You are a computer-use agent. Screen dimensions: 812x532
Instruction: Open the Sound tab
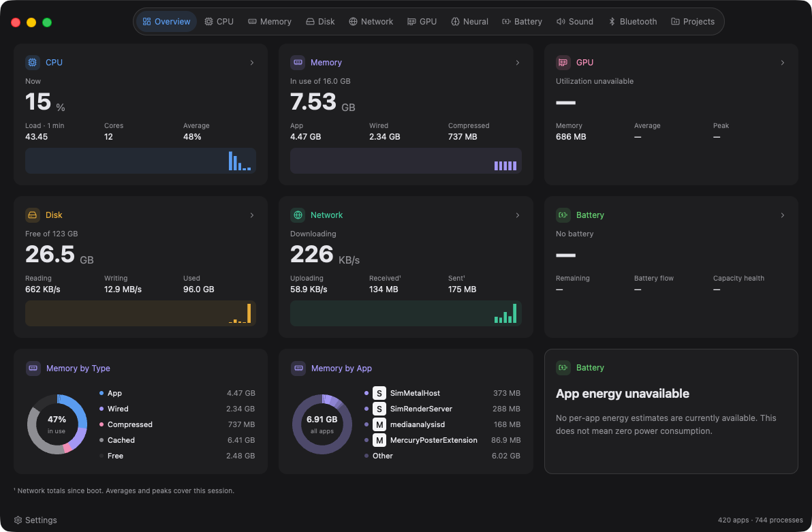pos(575,21)
